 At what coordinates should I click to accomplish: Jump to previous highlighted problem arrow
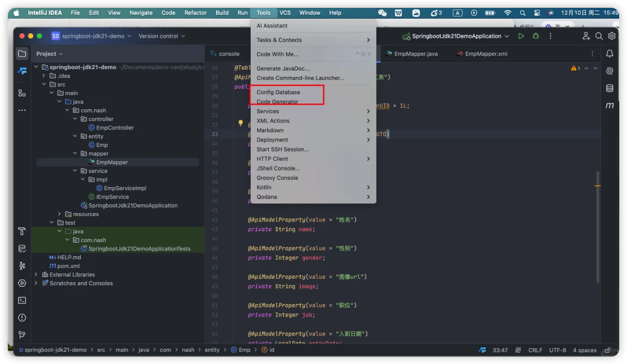point(586,68)
